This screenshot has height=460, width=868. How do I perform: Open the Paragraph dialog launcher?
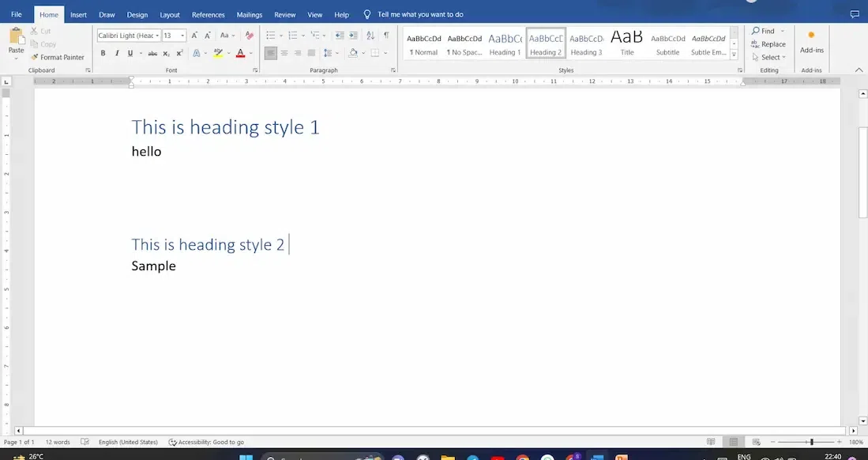(x=393, y=70)
